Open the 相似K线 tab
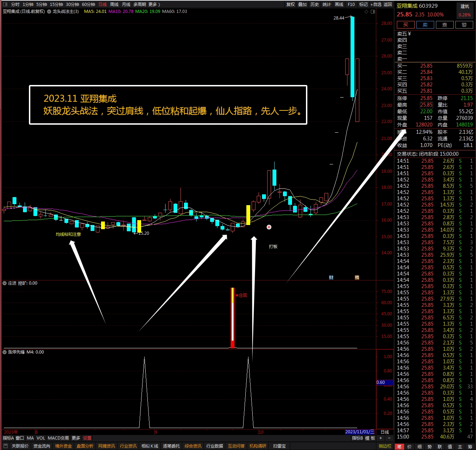 click(150, 446)
